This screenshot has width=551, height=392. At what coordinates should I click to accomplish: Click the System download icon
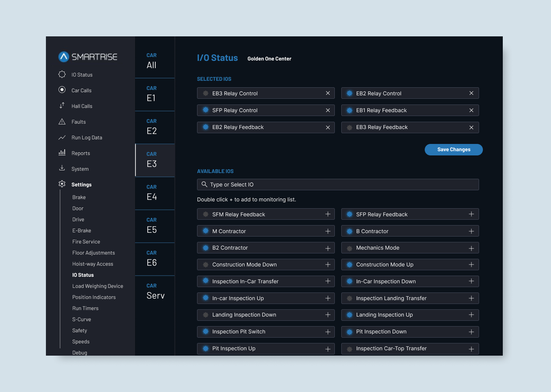click(62, 168)
